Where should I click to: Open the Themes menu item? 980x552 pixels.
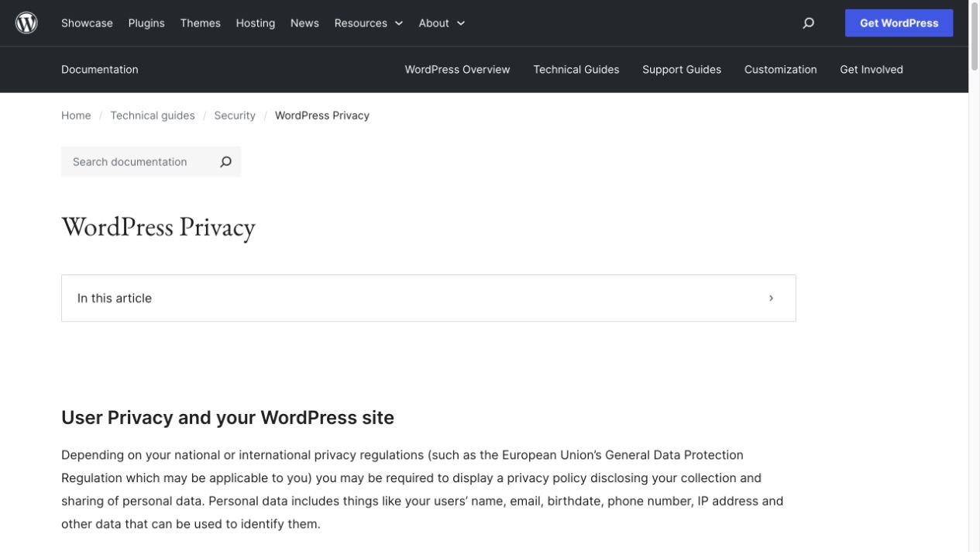200,23
